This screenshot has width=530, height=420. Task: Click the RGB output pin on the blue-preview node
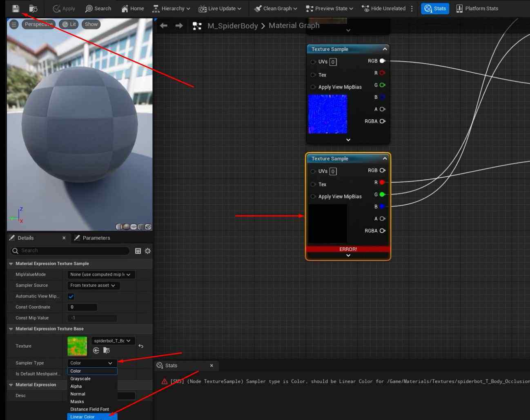[x=382, y=61]
